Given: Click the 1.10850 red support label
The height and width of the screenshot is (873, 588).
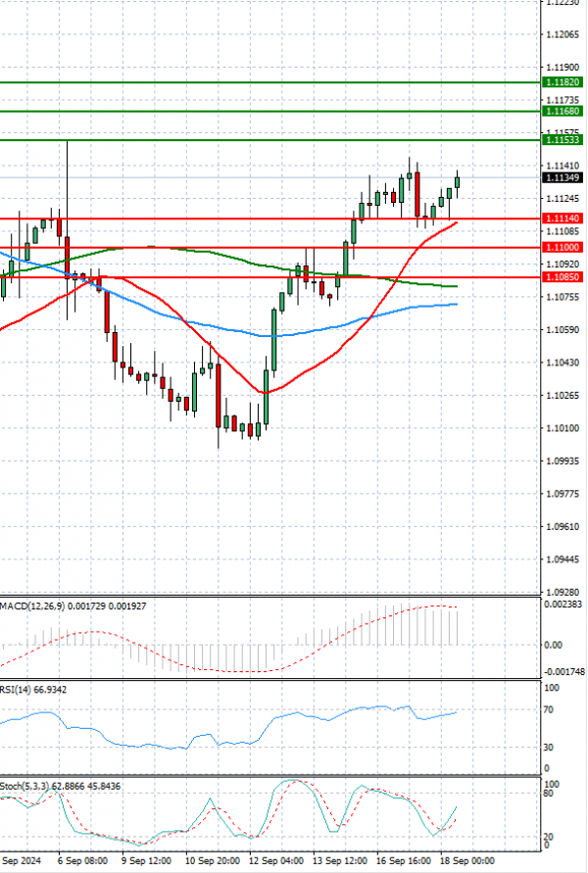Looking at the screenshot, I should pyautogui.click(x=563, y=276).
